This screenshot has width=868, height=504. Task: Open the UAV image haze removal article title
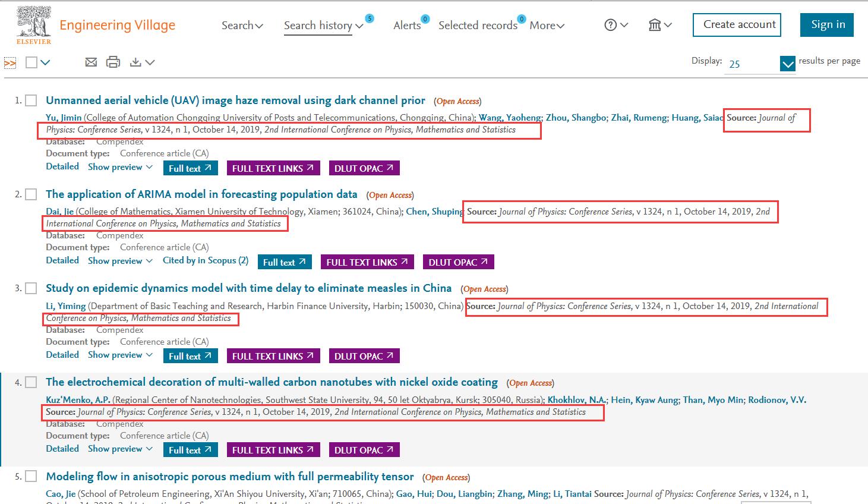(x=235, y=100)
